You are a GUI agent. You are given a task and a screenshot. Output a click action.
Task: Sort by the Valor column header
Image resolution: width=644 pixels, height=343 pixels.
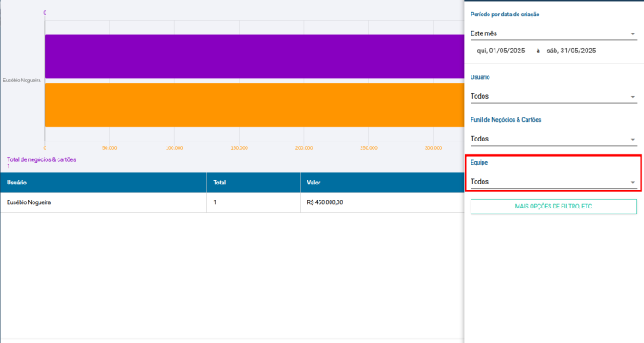[x=382, y=183]
